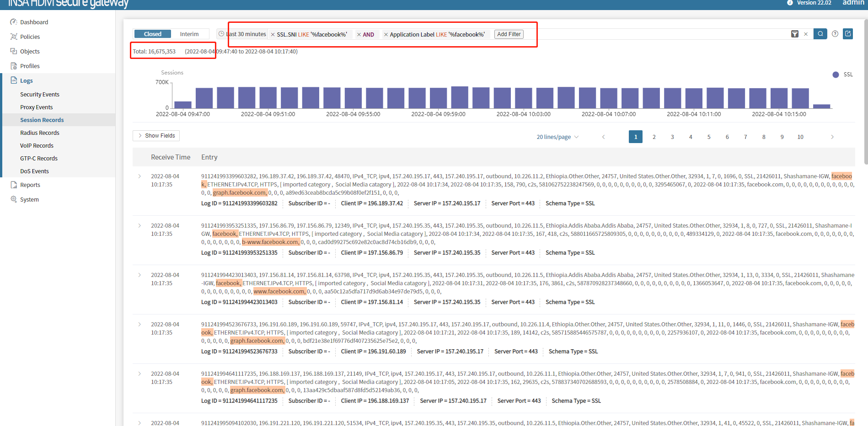Open Proxy Events log menu

click(x=37, y=107)
